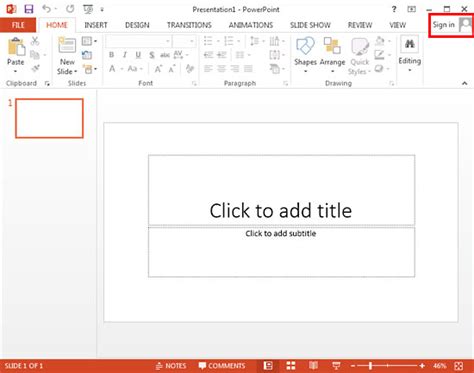Click the Undo arrow icon
Image resolution: width=474 pixels, height=373 pixels.
point(46,9)
